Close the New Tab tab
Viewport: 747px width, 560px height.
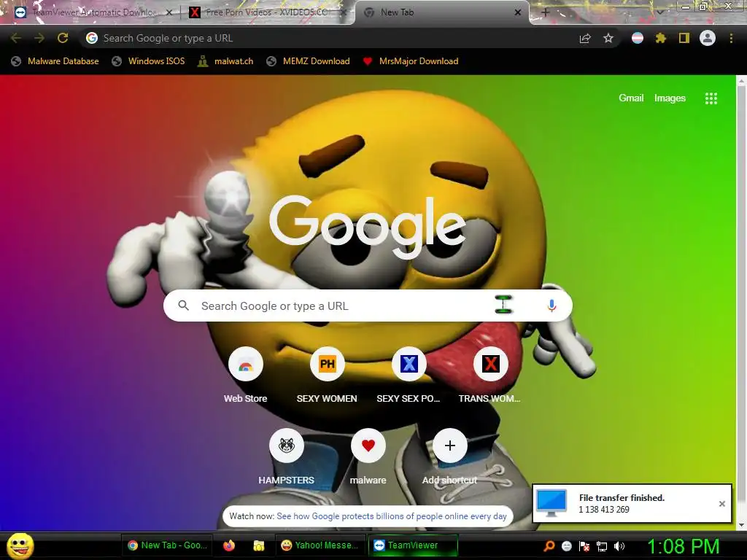pos(518,12)
